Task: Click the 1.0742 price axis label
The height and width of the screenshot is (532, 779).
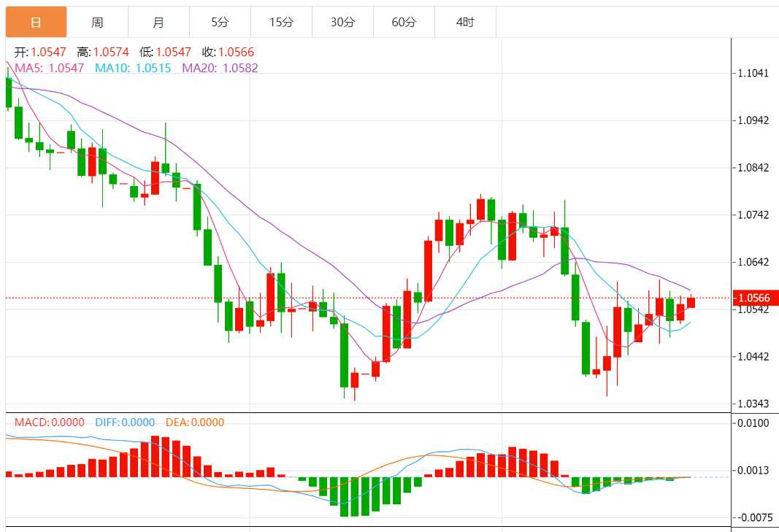Action: point(753,215)
